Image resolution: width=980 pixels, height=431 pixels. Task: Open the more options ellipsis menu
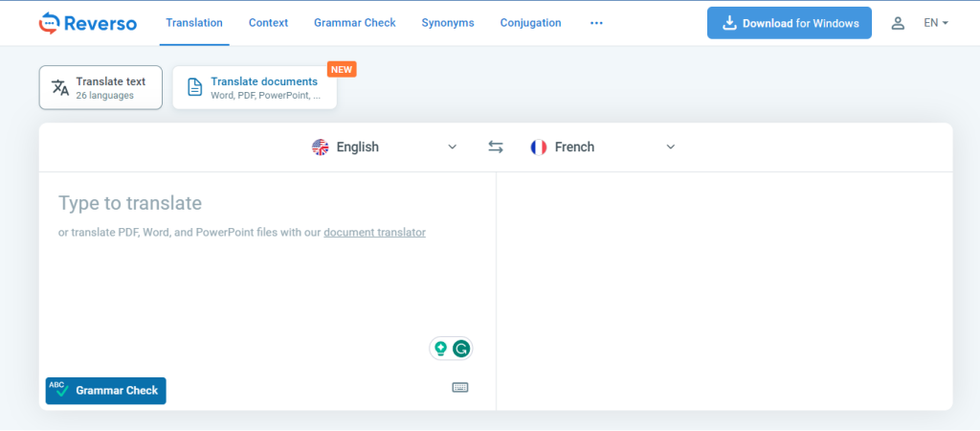tap(596, 23)
